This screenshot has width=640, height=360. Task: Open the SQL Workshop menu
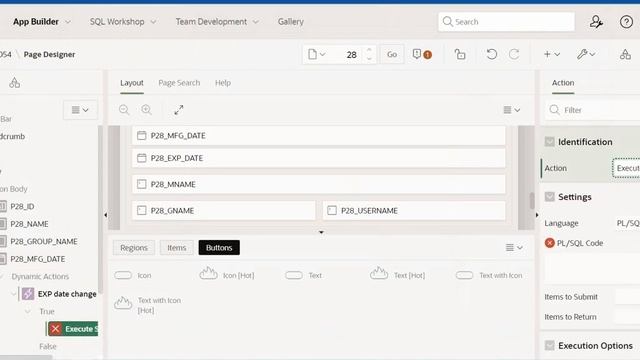123,22
